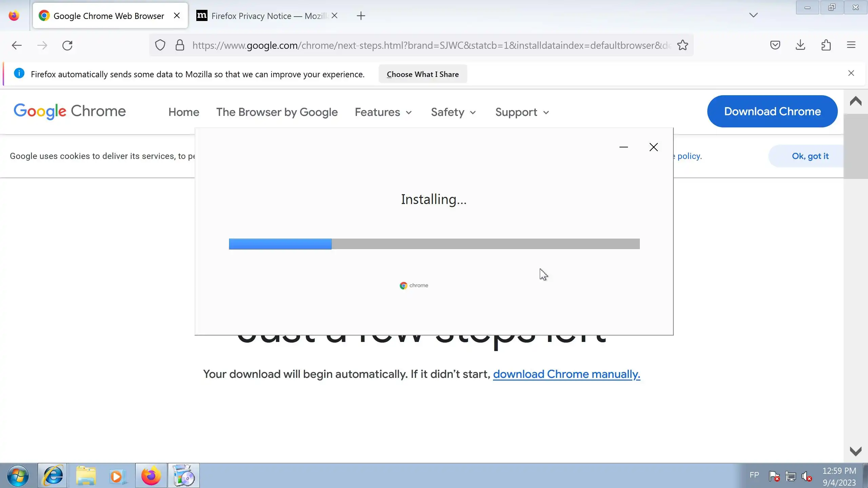Click Choose What I Share button
This screenshot has width=868, height=488.
click(422, 74)
